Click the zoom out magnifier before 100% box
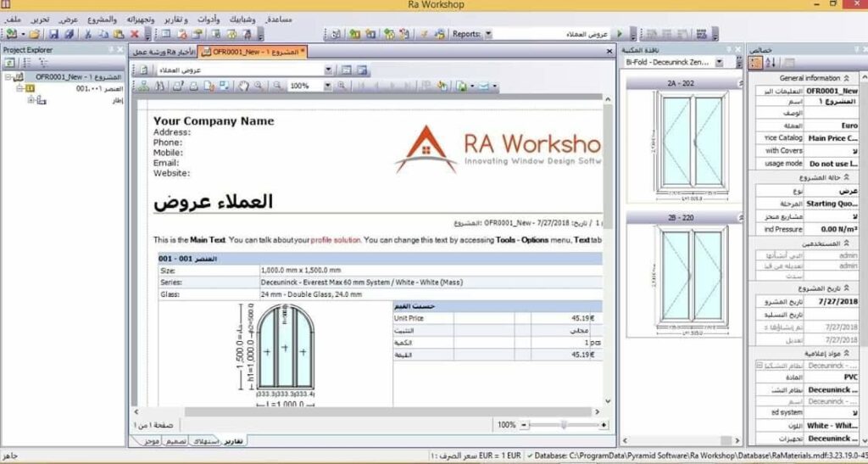868x464 pixels. point(277,86)
